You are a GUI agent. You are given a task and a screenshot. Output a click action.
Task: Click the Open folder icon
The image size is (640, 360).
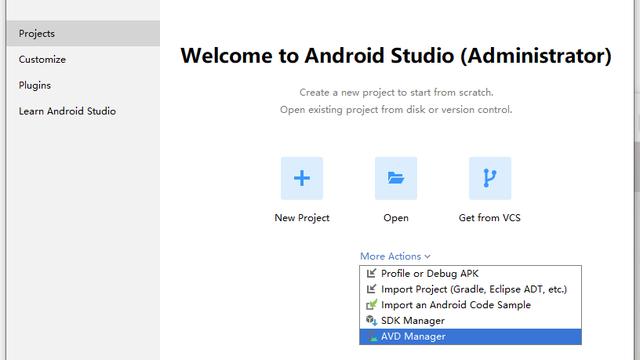coord(396,178)
